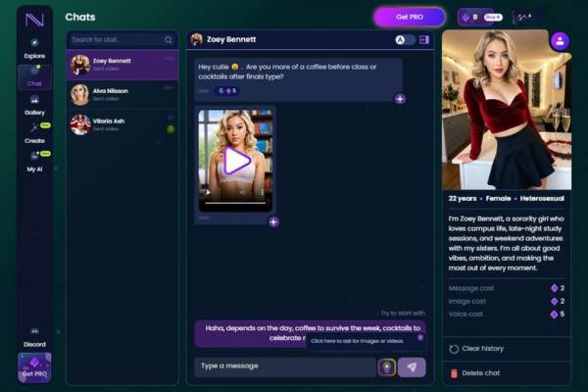Click the text '22 years'
The width and height of the screenshot is (588, 392).
pos(463,198)
